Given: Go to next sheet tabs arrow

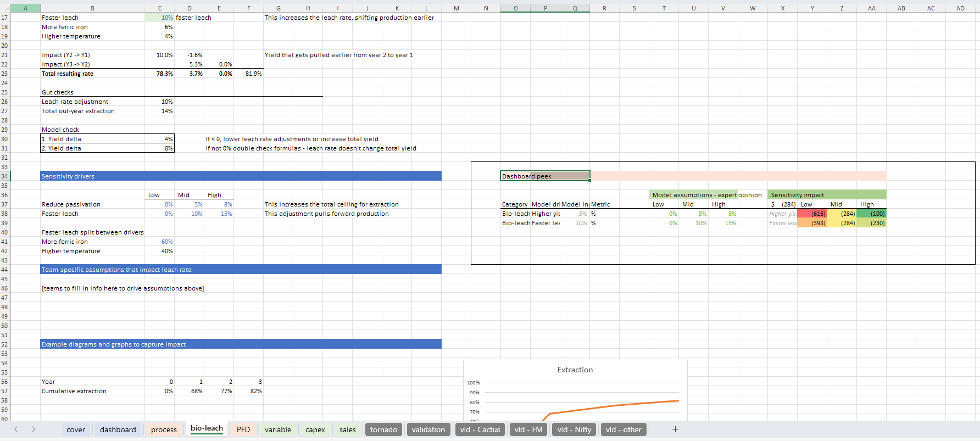Looking at the screenshot, I should pyautogui.click(x=34, y=429).
